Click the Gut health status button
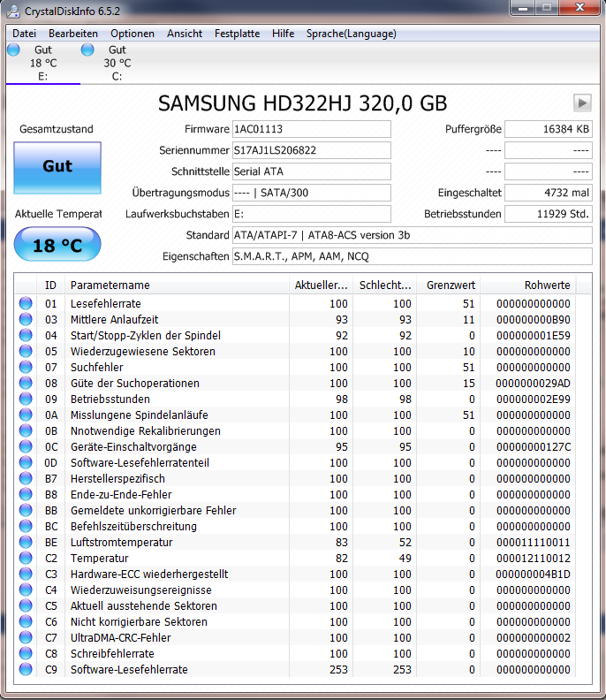Image resolution: width=606 pixels, height=700 pixels. click(x=57, y=168)
